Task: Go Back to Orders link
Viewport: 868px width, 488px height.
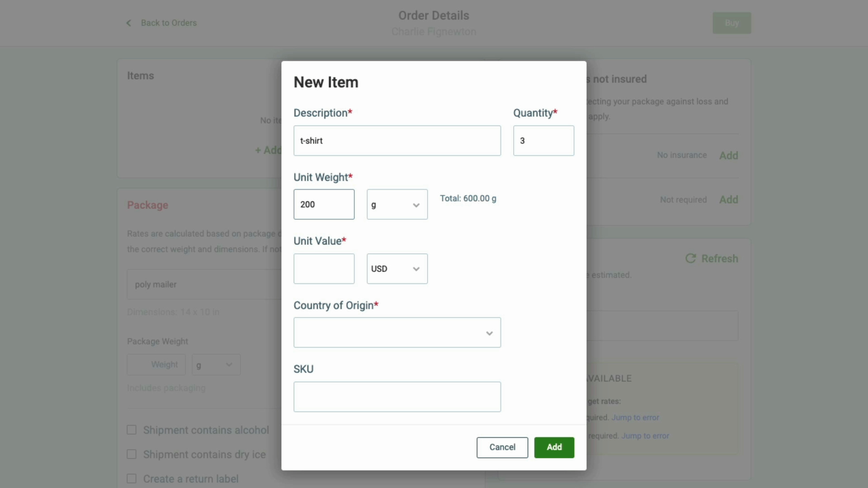Action: pyautogui.click(x=169, y=23)
